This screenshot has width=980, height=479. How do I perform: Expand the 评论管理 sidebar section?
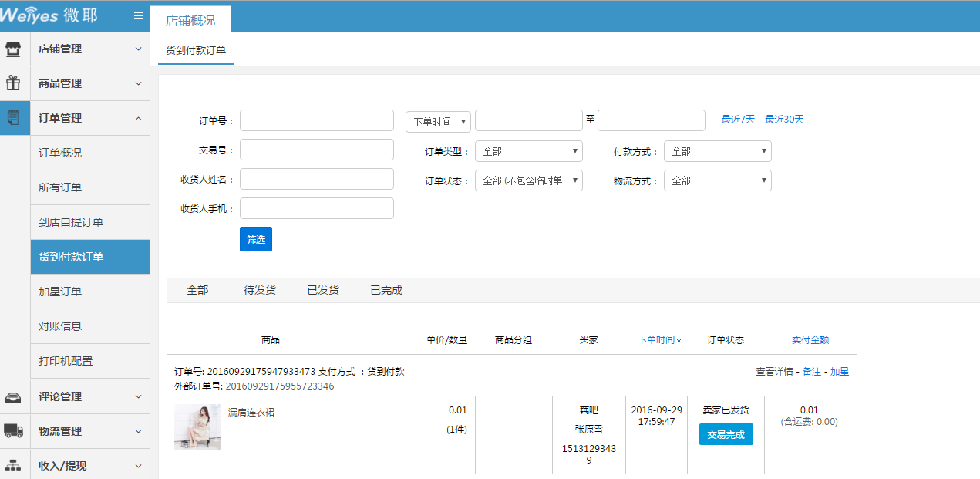point(90,396)
